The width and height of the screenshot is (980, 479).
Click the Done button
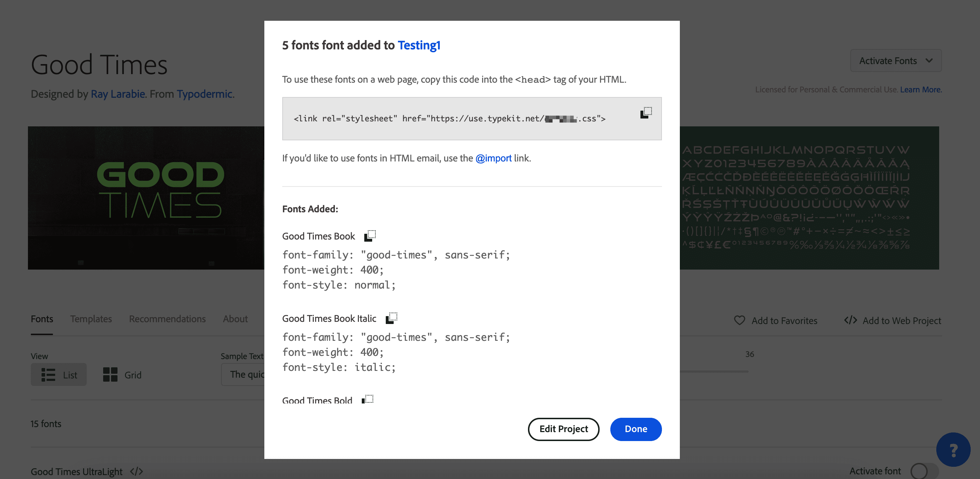636,429
